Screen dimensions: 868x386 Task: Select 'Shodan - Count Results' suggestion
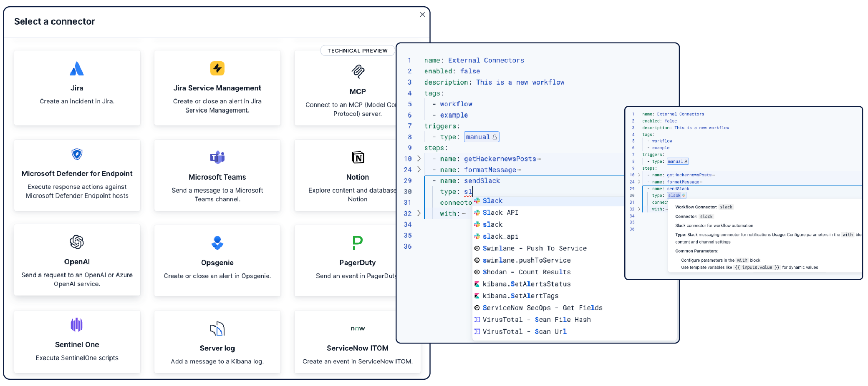coord(526,272)
